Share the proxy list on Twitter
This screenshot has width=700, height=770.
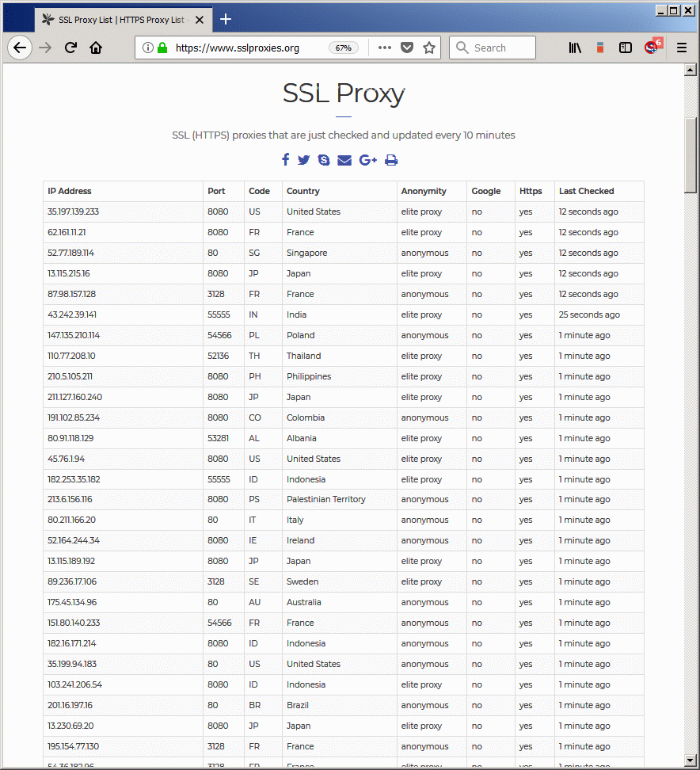click(304, 160)
